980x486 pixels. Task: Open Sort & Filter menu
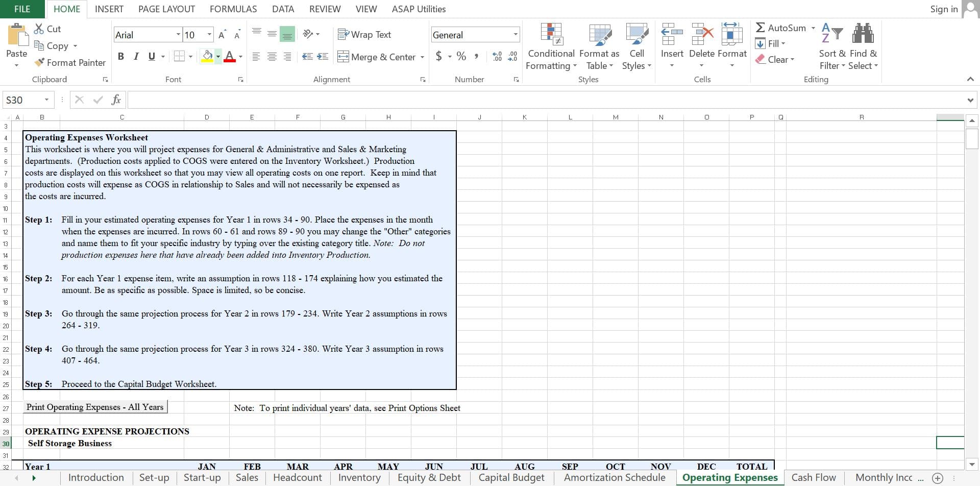(832, 47)
